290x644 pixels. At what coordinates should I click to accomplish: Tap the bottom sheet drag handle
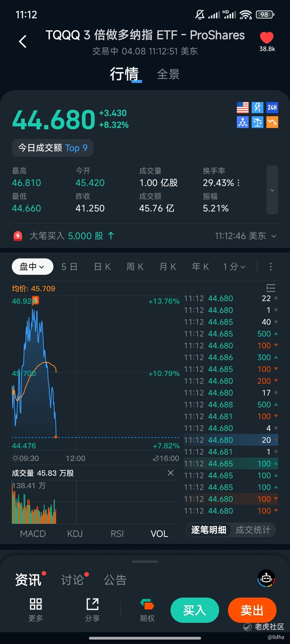[145, 561]
